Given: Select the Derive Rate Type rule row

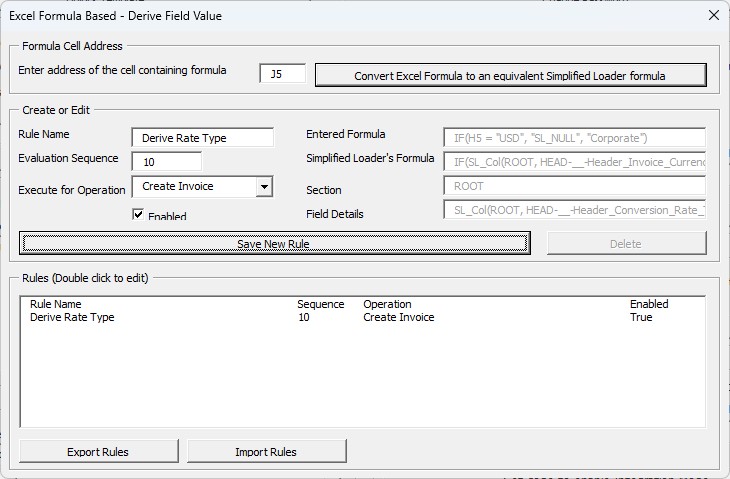Looking at the screenshot, I should 362,317.
